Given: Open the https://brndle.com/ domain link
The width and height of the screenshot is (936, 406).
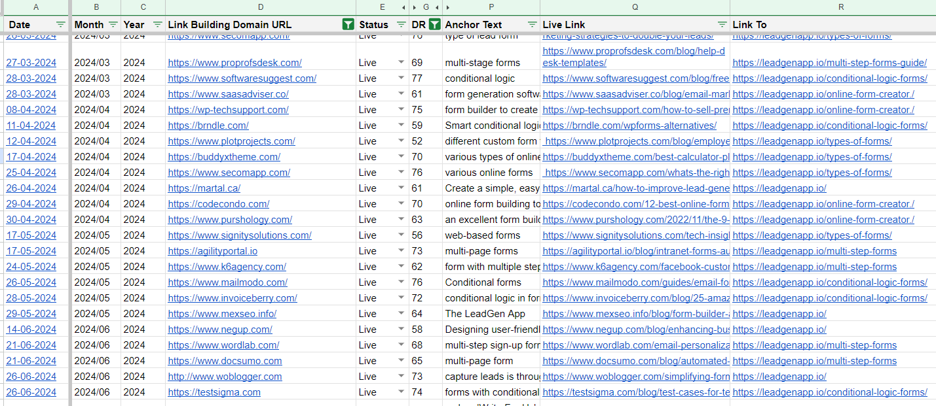Looking at the screenshot, I should (208, 125).
